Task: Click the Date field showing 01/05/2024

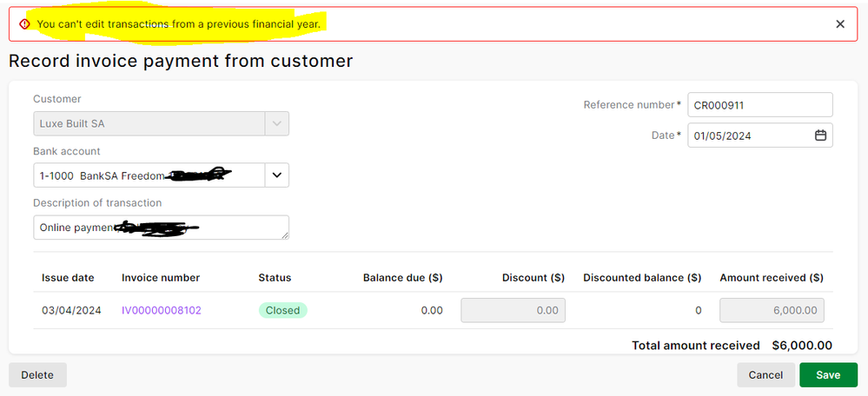Action: click(x=747, y=135)
